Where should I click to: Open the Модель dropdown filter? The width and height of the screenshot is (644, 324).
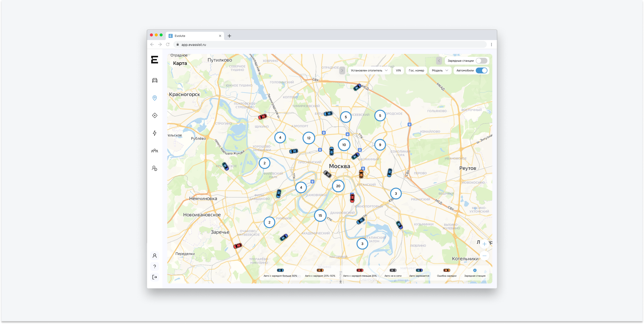click(440, 70)
